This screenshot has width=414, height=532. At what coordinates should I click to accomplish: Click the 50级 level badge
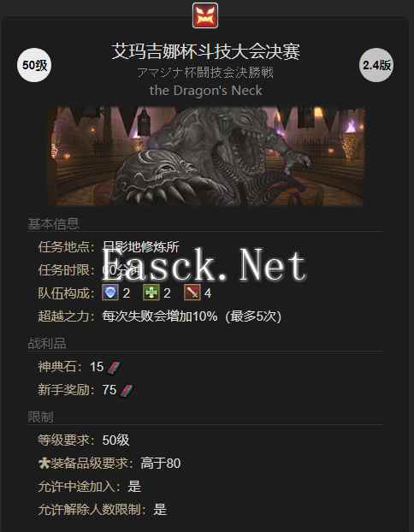(x=34, y=65)
